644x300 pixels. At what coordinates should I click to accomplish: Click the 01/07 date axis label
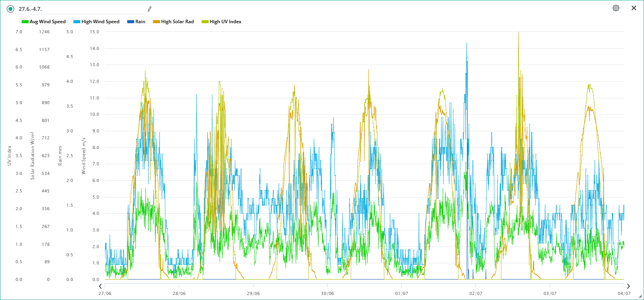click(401, 293)
